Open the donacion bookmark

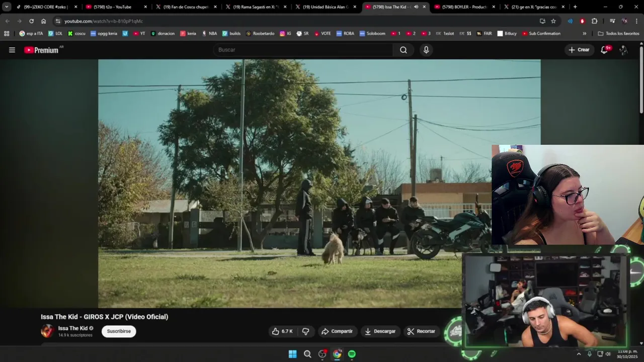[x=163, y=34]
